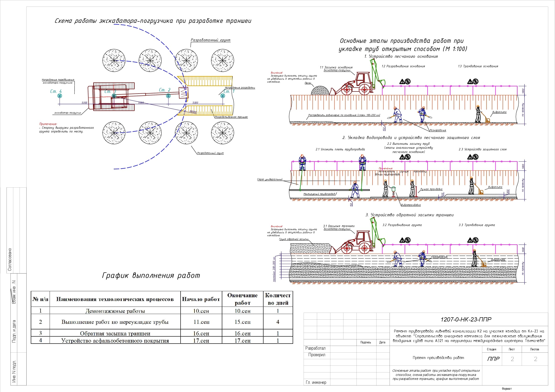Select the 'Проверил' title block field
The image size is (555, 392).
click(317, 355)
